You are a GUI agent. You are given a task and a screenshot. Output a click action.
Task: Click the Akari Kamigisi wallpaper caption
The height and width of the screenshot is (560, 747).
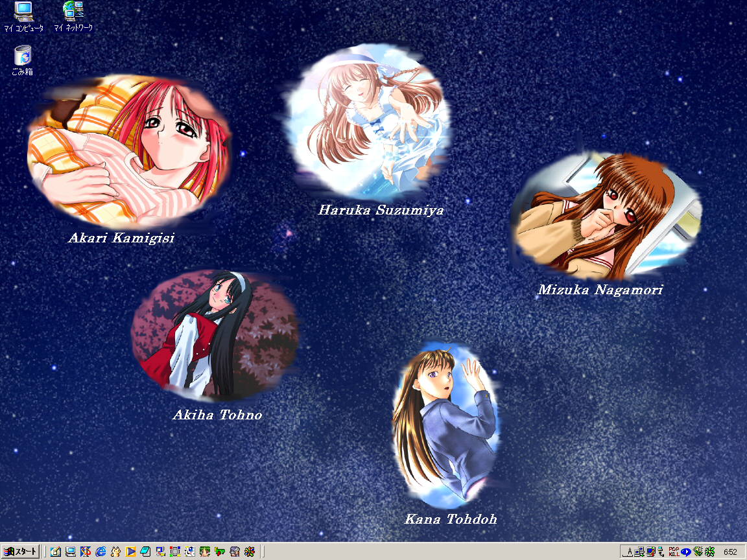pyautogui.click(x=121, y=238)
